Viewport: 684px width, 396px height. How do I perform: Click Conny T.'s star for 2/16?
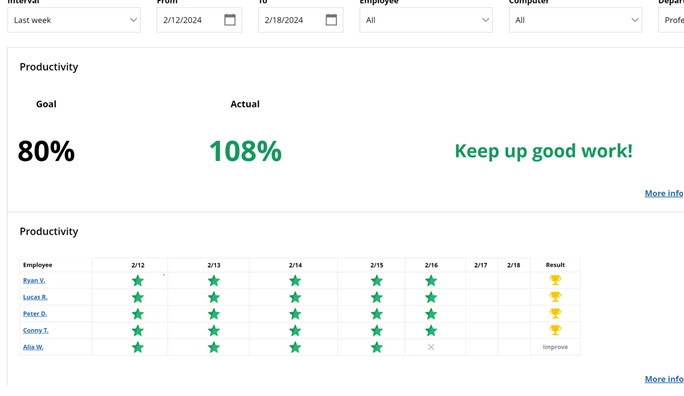coord(431,331)
